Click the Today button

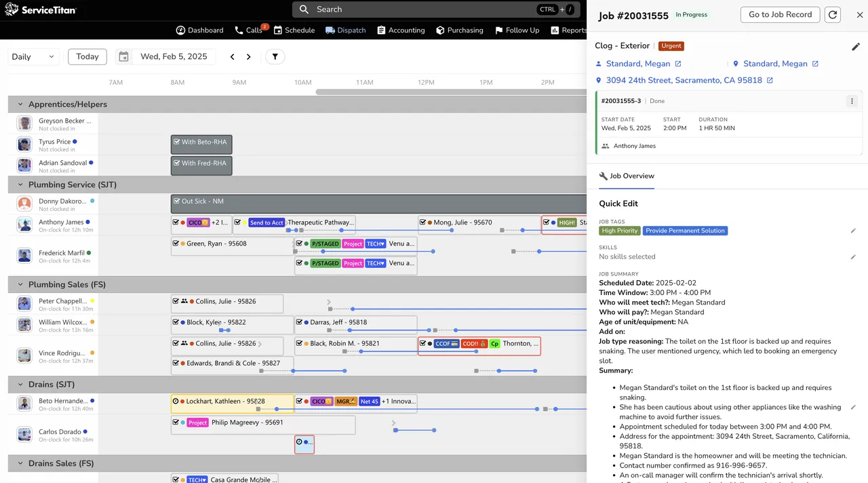point(87,57)
